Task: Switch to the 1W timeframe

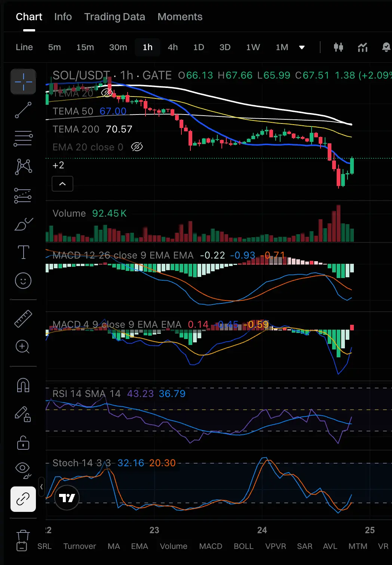Action: point(253,47)
